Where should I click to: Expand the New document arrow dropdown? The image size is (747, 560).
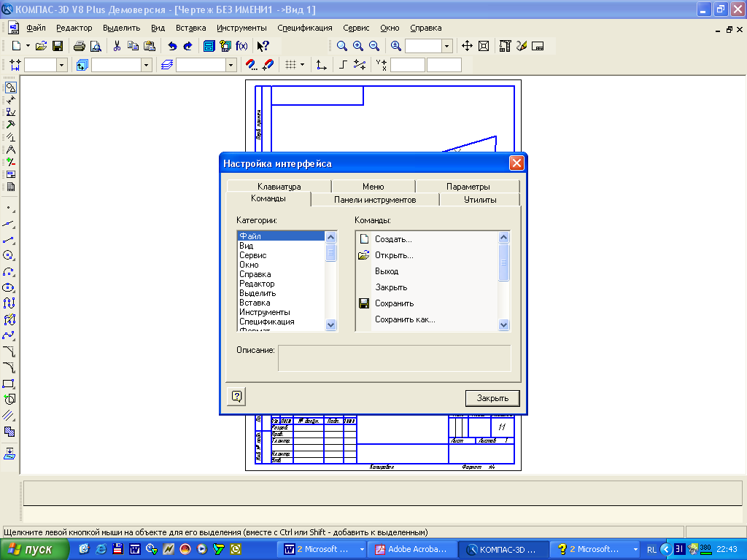click(x=28, y=46)
